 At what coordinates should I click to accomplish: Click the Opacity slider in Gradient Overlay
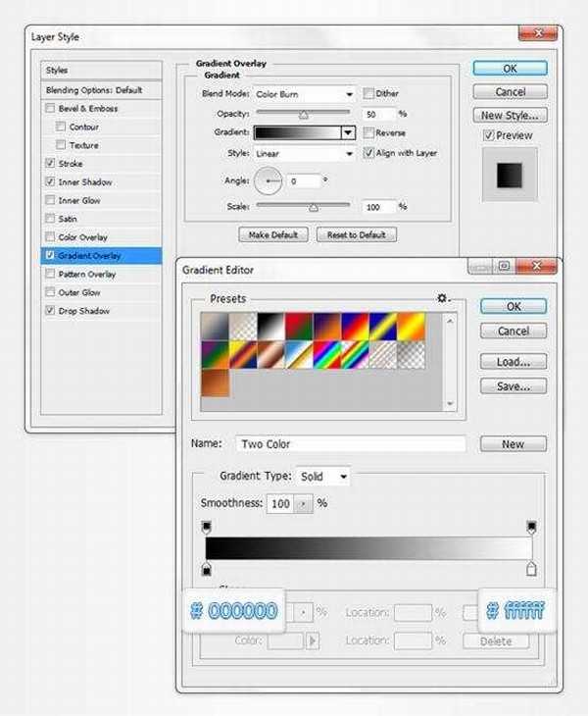(x=304, y=114)
